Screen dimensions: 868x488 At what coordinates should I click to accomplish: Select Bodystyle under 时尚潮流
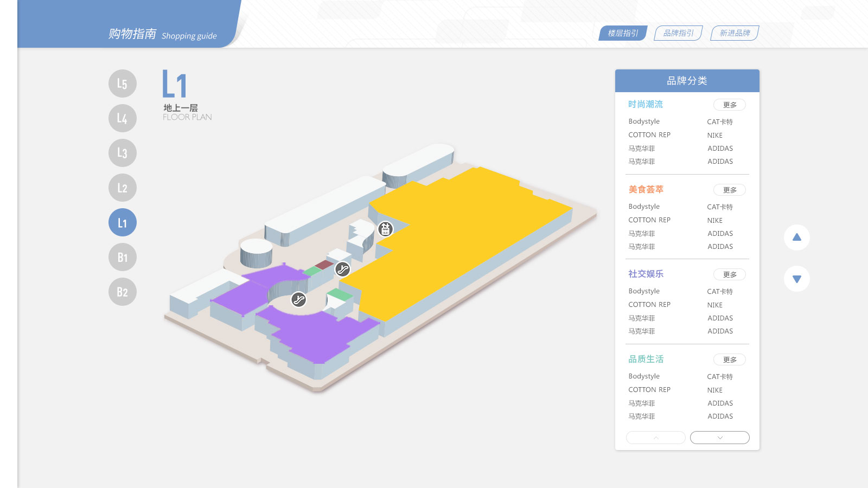(644, 121)
